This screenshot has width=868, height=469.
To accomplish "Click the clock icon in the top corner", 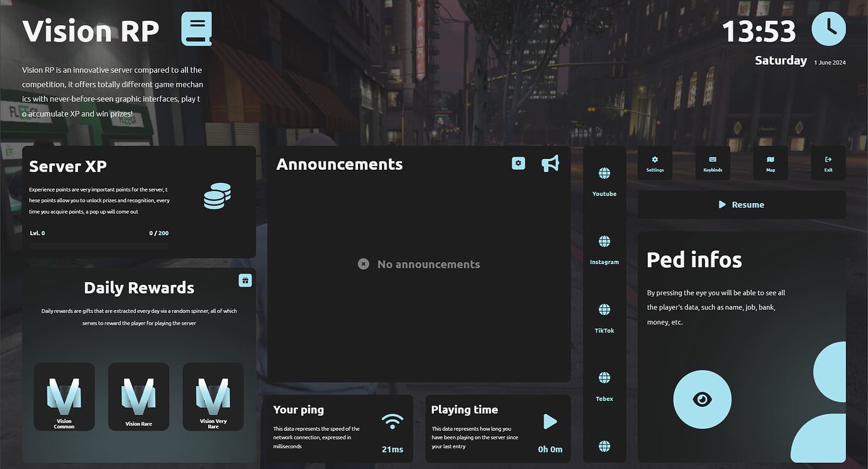I will coord(828,28).
